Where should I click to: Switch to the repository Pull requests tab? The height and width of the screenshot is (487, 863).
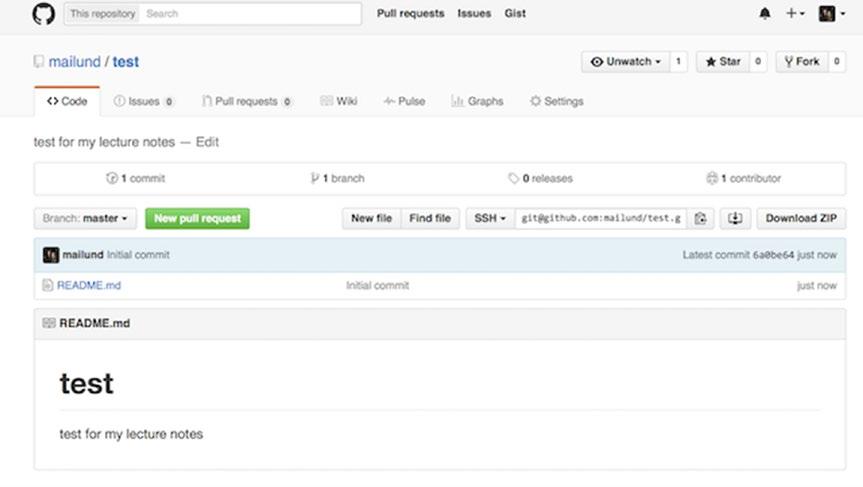247,101
